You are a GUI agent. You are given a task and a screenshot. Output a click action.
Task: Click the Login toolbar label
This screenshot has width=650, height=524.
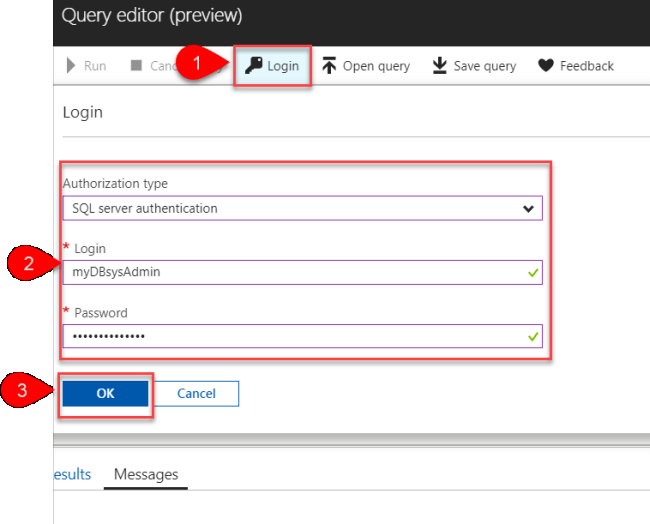283,66
